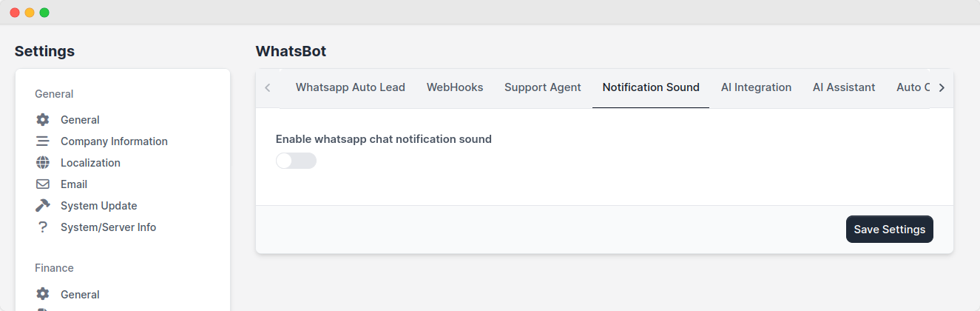Enable whatsapp chat notification sound toggle
This screenshot has height=311, width=980.
click(x=296, y=161)
